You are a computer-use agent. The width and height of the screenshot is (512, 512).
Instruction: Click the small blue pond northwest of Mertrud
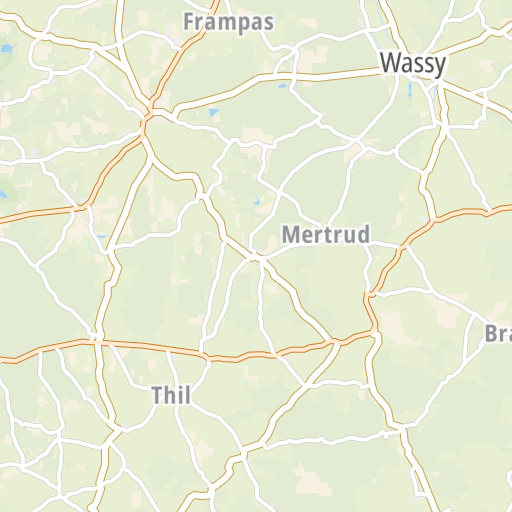click(256, 201)
